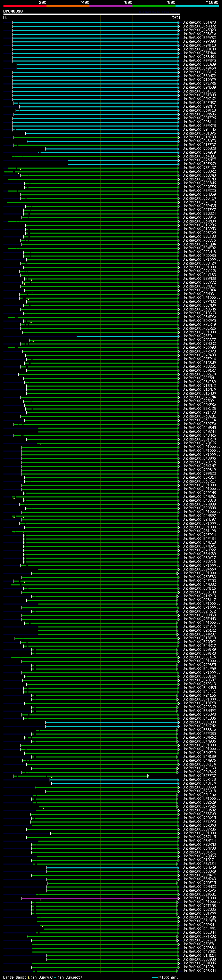
Task: Click the green ~80% identity legend bar
Action: [154, 6]
